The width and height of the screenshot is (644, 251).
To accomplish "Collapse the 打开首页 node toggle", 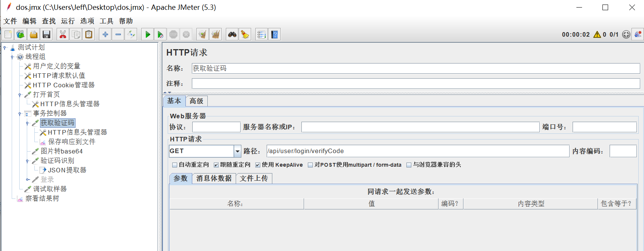I will [20, 95].
